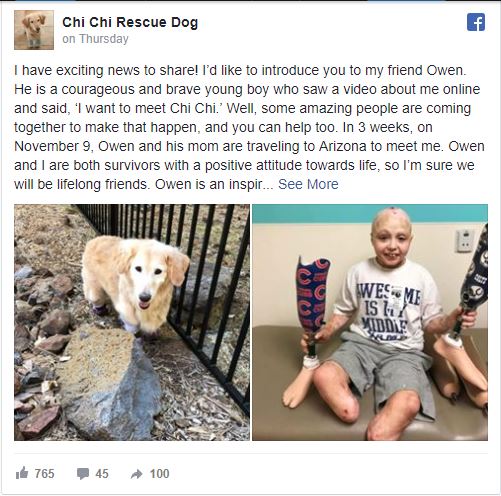
Task: Open the Chi Chi Rescue Dog profile picture
Action: (34, 30)
